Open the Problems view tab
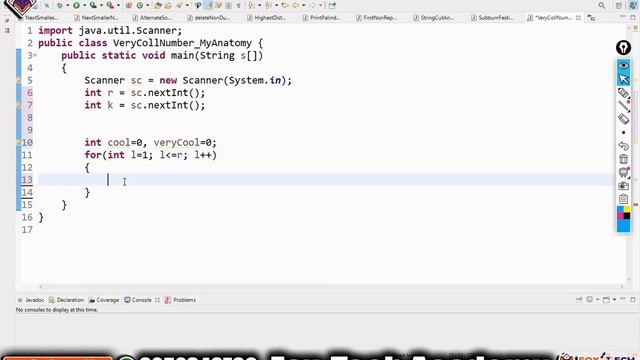Screen dimensions: 640x360 point(180,300)
